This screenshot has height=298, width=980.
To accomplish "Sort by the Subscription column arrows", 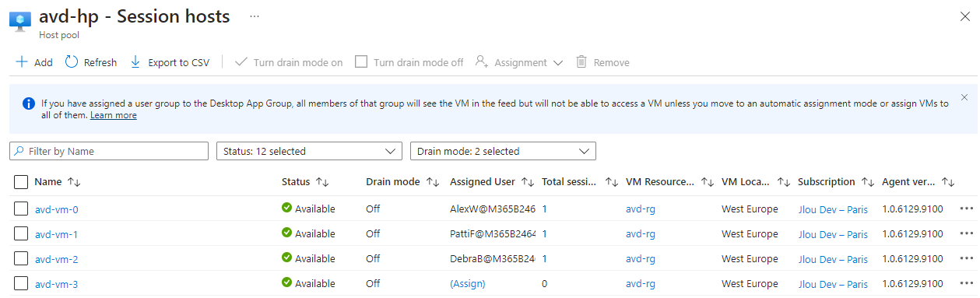I will coord(868,182).
